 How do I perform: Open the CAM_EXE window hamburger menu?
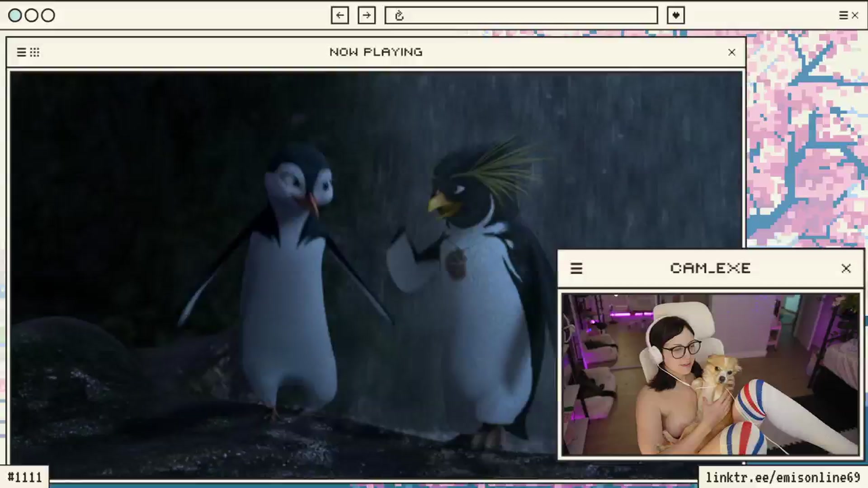click(576, 268)
